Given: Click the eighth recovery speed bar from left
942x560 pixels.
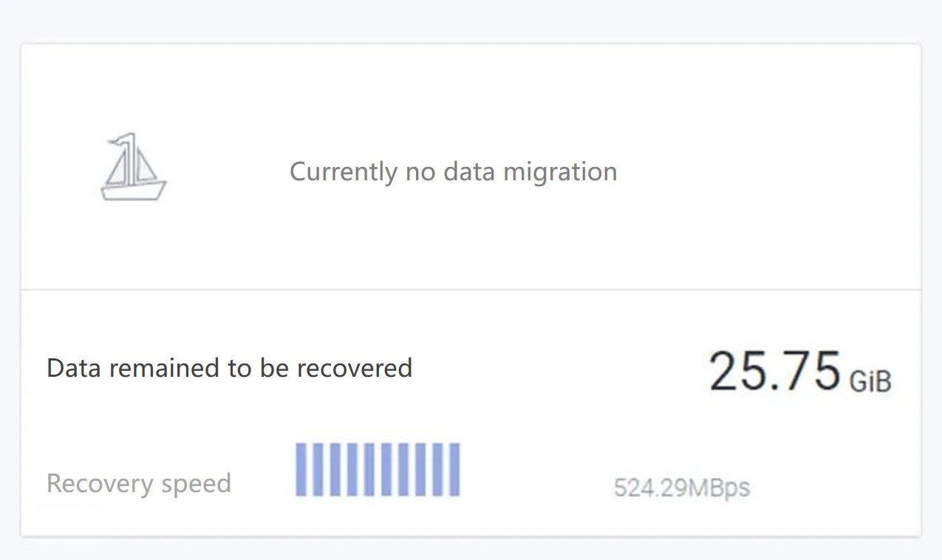Looking at the screenshot, I should coord(420,470).
